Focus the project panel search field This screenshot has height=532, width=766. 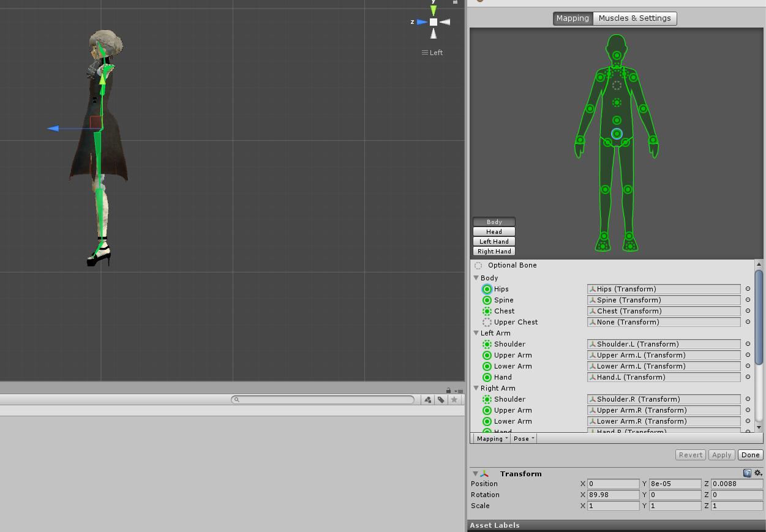click(x=323, y=400)
